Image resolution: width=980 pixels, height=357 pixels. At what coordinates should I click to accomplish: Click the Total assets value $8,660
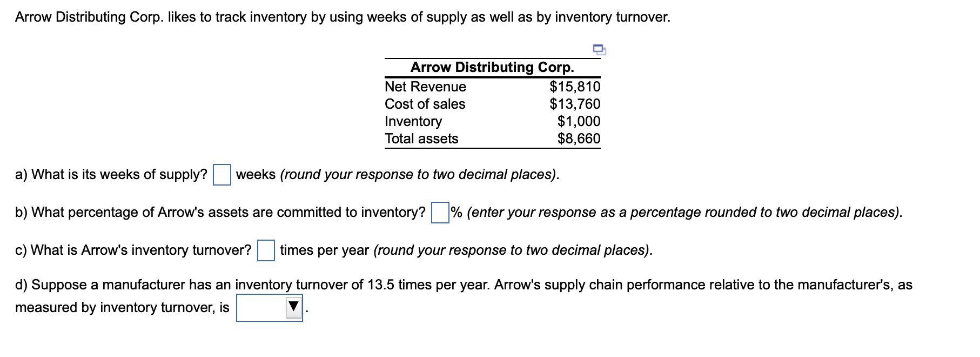[x=578, y=138]
